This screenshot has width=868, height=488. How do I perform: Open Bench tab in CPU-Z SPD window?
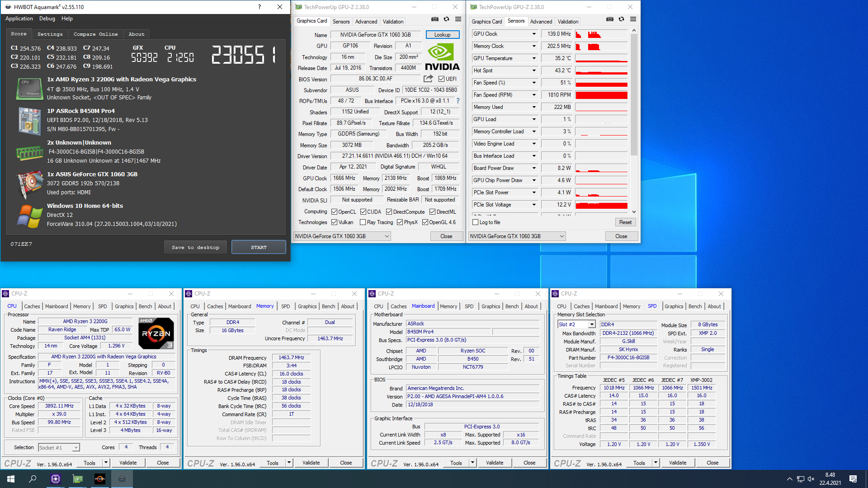695,306
